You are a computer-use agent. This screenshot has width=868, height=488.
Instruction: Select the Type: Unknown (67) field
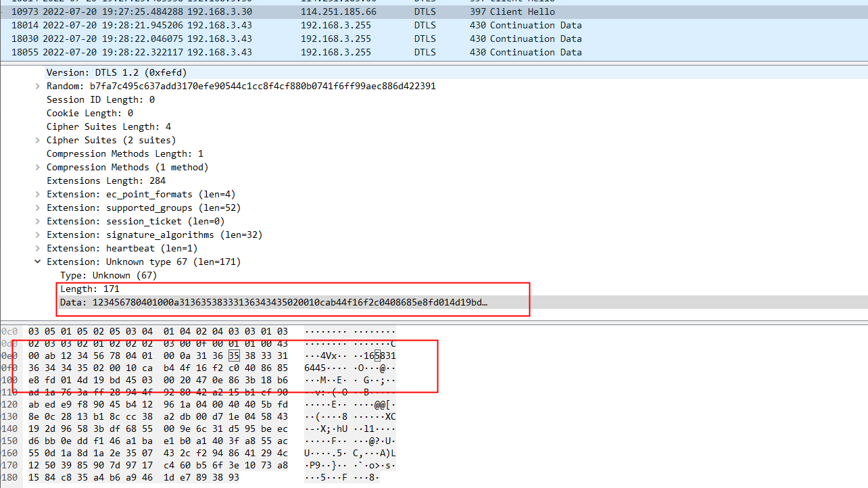click(x=108, y=275)
